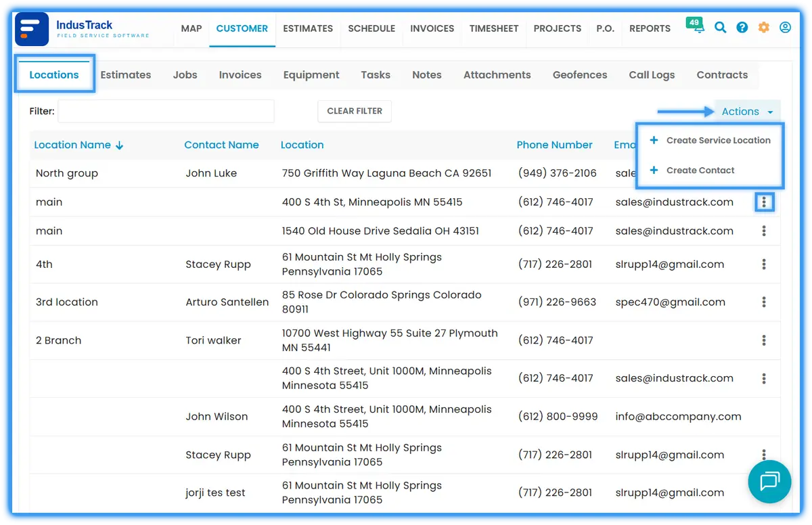Click the CLEAR FILTER button
Viewport: 812px width, 525px height.
pyautogui.click(x=355, y=111)
